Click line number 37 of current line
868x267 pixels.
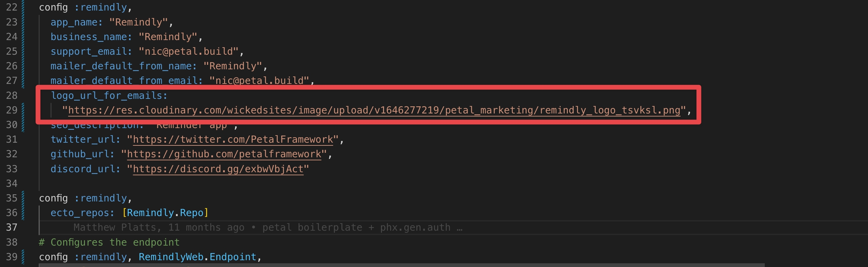[12, 227]
